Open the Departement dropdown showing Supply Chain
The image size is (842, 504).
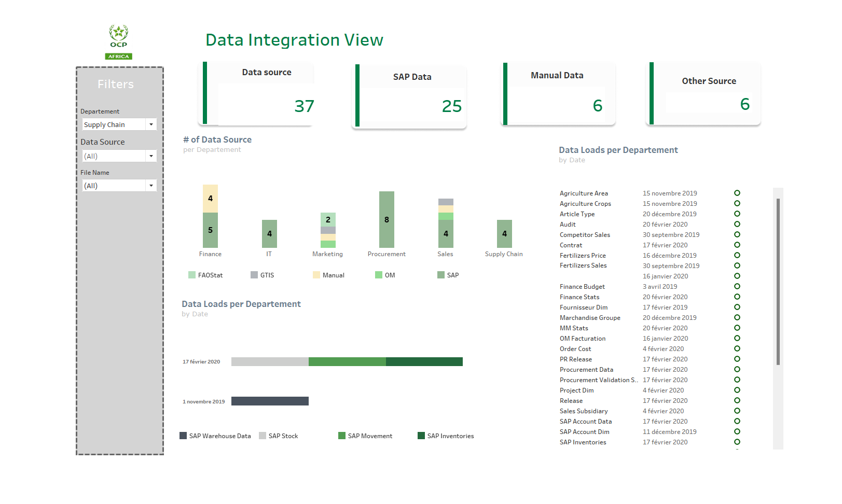pyautogui.click(x=119, y=124)
